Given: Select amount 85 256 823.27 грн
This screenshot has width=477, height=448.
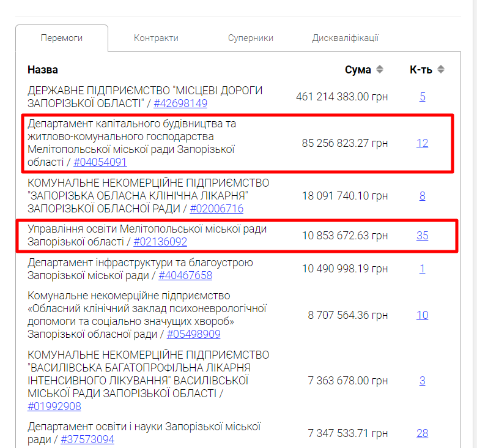Looking at the screenshot, I should [x=345, y=143].
